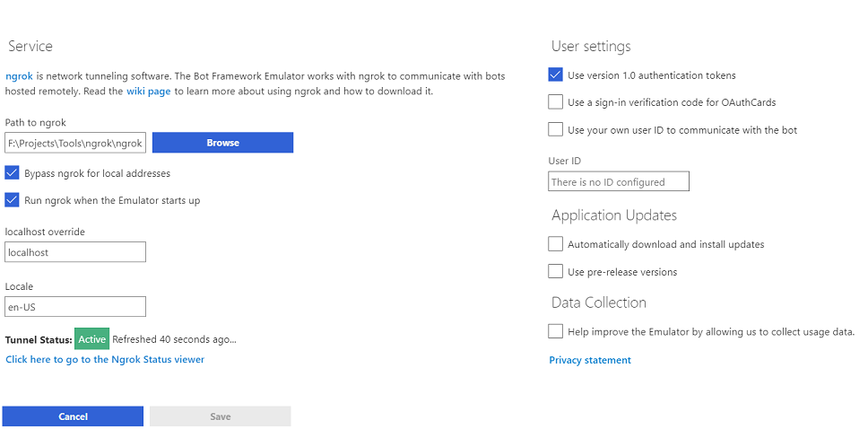Click the 'Application Updates' heading
Viewport: 868px width, 447px height.
point(614,215)
